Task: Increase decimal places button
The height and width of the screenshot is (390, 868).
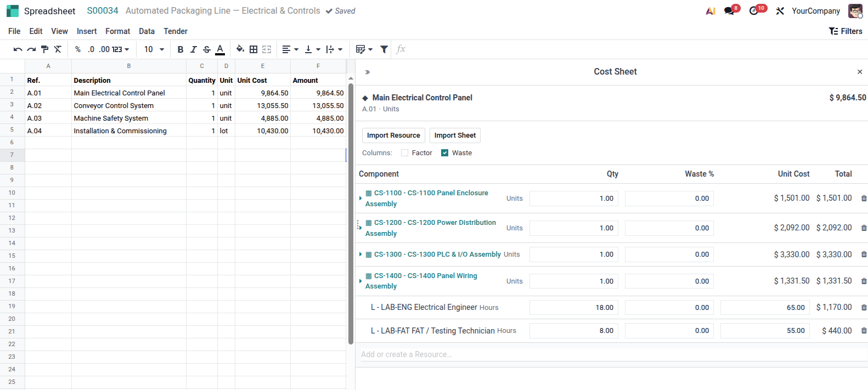Action: click(x=104, y=49)
